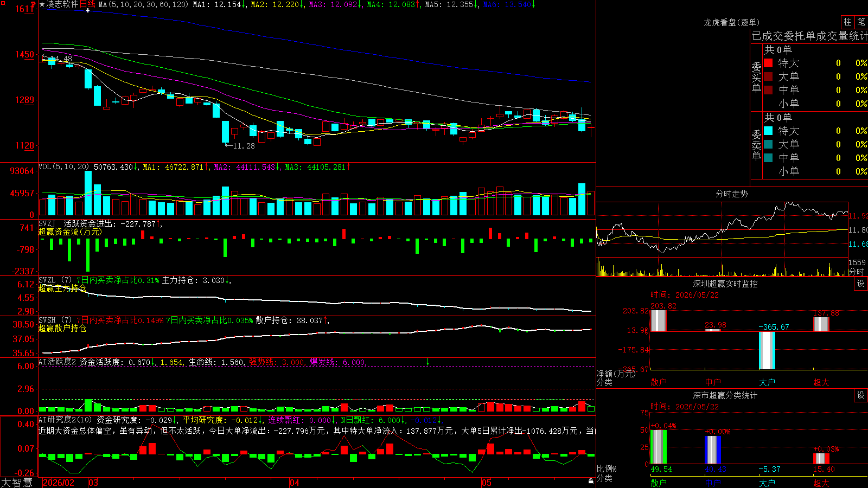Select the 2026/02 date on the timeline
Image resolution: width=868 pixels, height=488 pixels.
pyautogui.click(x=59, y=483)
